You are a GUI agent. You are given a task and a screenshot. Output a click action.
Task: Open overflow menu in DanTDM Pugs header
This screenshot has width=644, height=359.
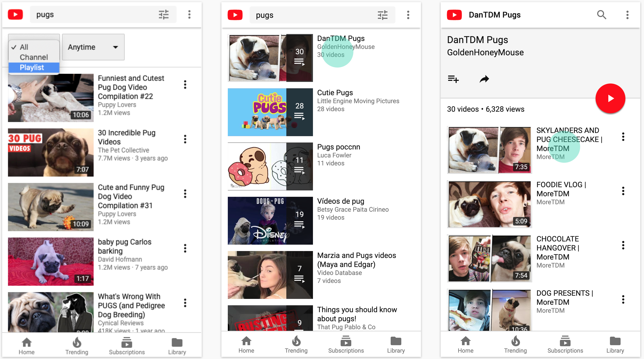point(627,15)
